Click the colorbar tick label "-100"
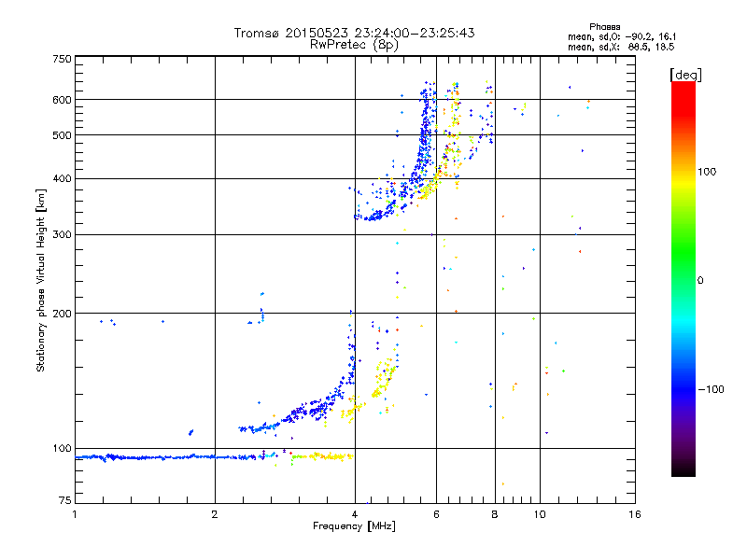This screenshot has height=560, width=747. coord(712,389)
